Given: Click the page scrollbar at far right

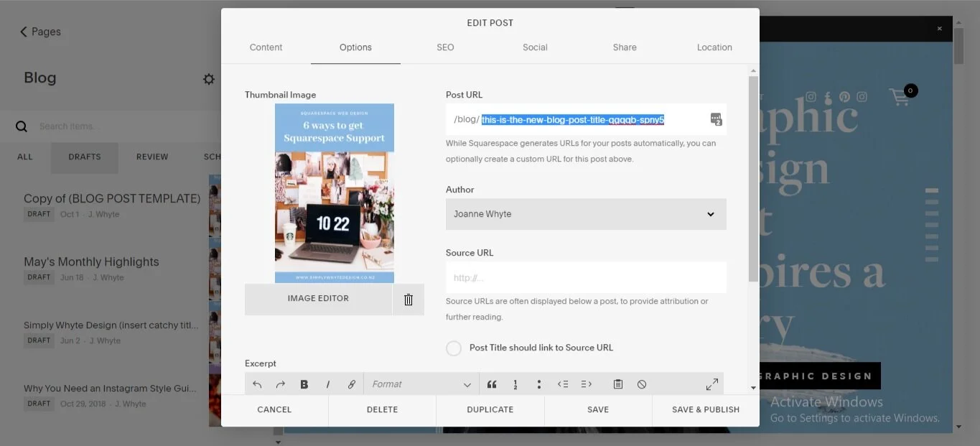Looking at the screenshot, I should [958, 45].
